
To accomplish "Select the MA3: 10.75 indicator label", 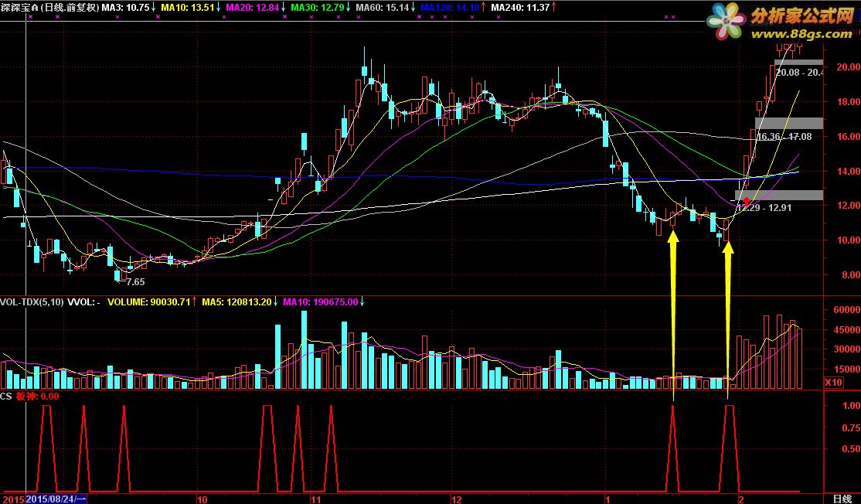I will 126,8.
